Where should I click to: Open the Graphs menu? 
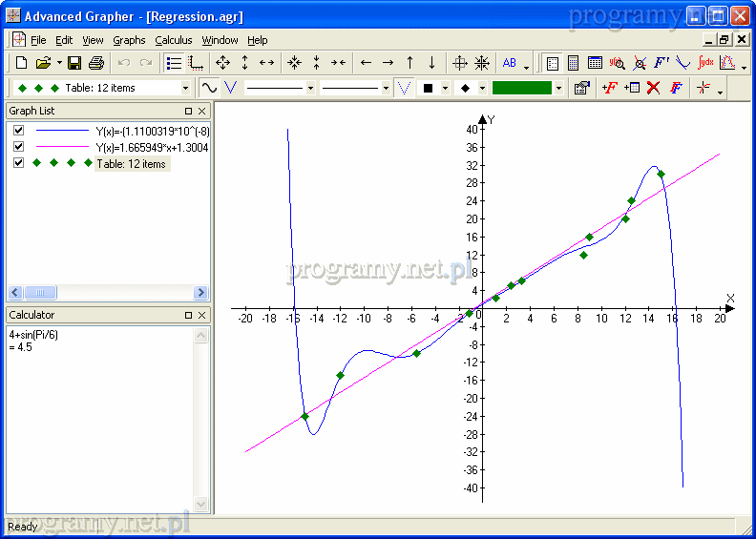click(x=129, y=40)
